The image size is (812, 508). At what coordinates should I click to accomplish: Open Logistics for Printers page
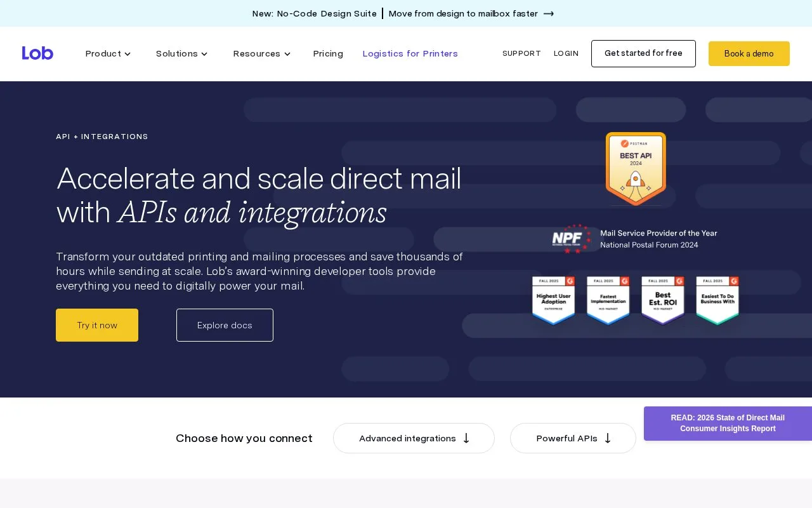click(x=410, y=53)
